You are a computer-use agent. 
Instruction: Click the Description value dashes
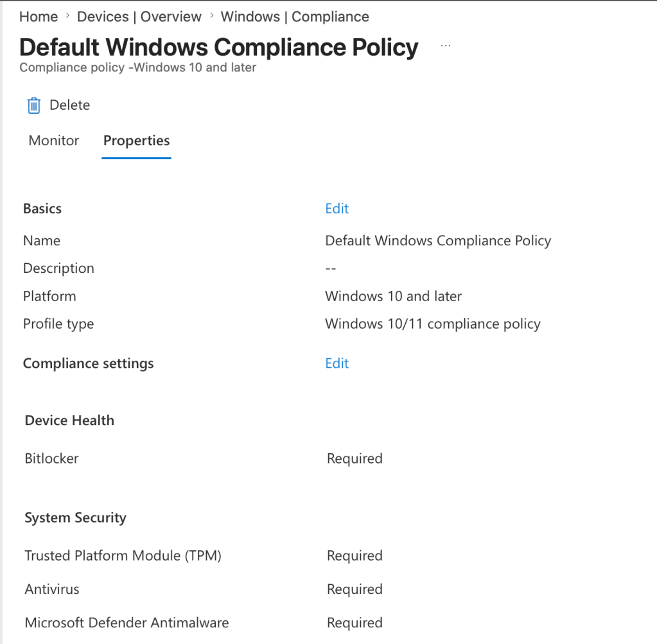click(331, 268)
